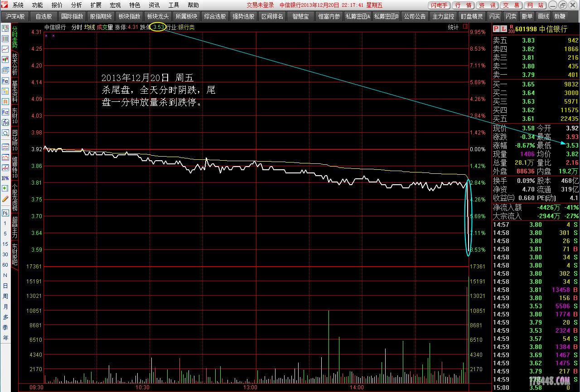Viewport: 580px width, 392px height.
Task: Open the 超赢主力 vertical tab
Action: [x=14, y=227]
